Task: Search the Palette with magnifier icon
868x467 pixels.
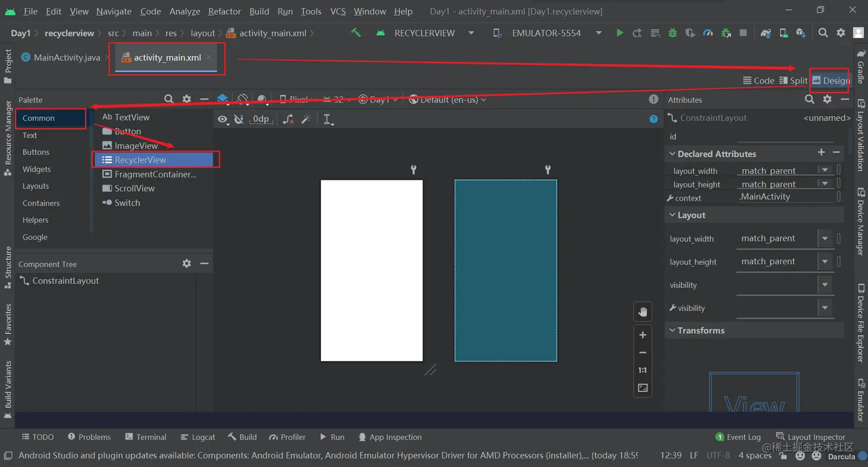Action: point(169,99)
